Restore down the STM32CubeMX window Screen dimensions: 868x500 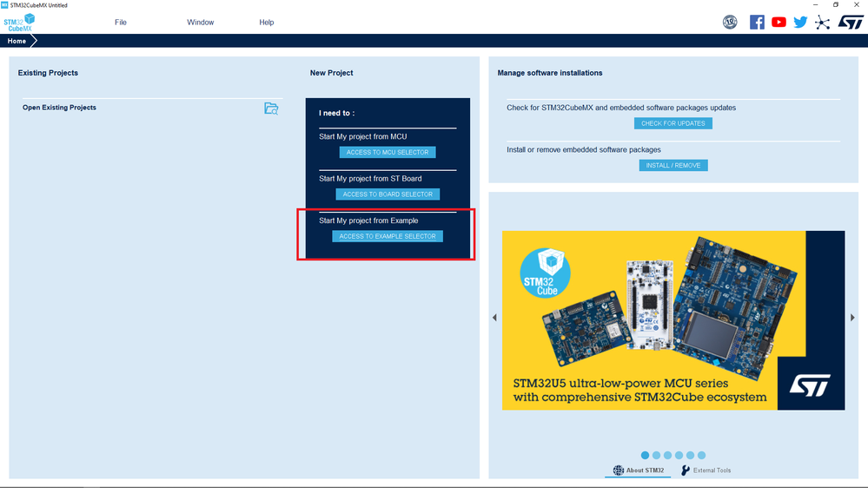coord(836,5)
